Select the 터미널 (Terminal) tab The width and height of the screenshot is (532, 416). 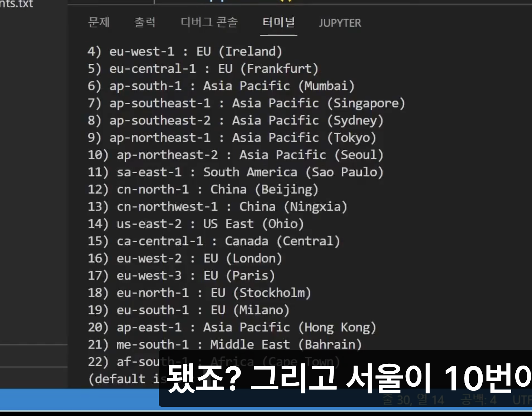(x=279, y=22)
